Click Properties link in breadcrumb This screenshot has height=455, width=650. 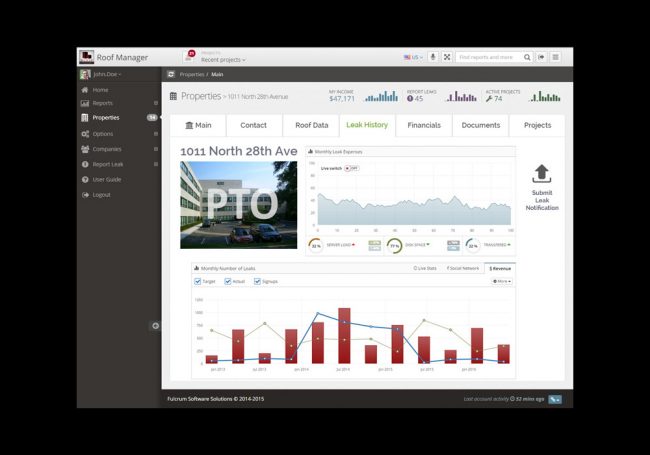pyautogui.click(x=192, y=75)
